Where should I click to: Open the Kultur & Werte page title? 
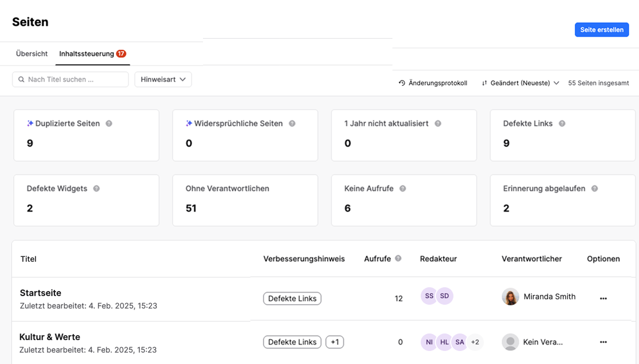pos(50,337)
